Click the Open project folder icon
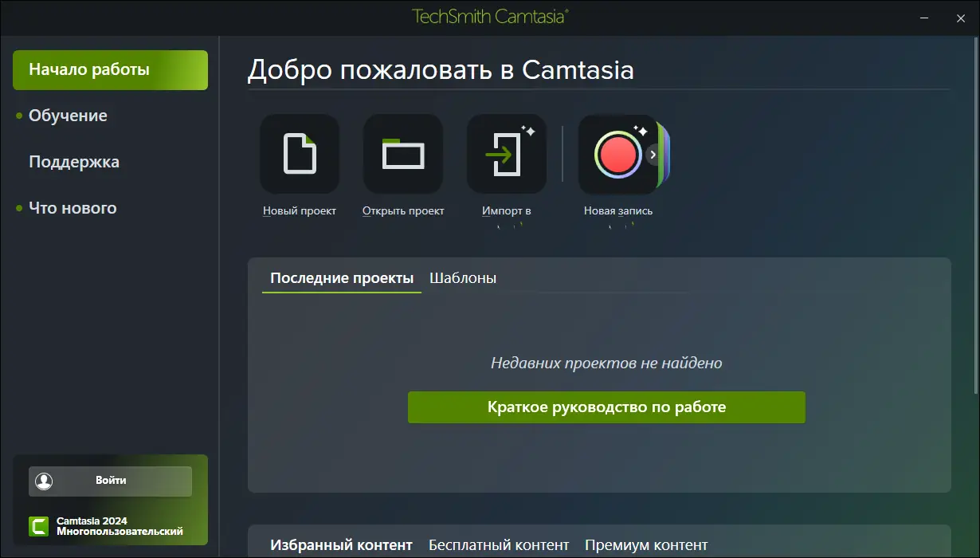 pyautogui.click(x=403, y=154)
